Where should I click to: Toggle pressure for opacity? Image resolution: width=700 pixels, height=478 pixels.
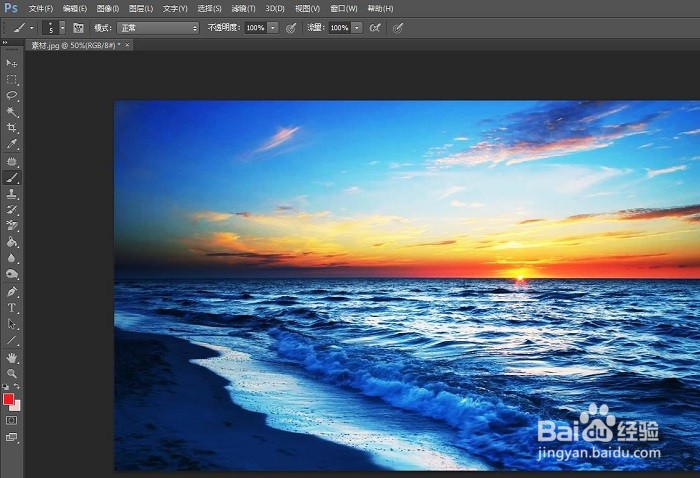tap(291, 28)
